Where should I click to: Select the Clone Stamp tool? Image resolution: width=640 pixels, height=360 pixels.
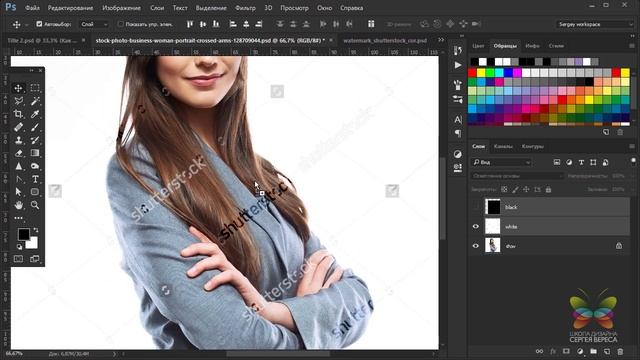click(x=18, y=140)
